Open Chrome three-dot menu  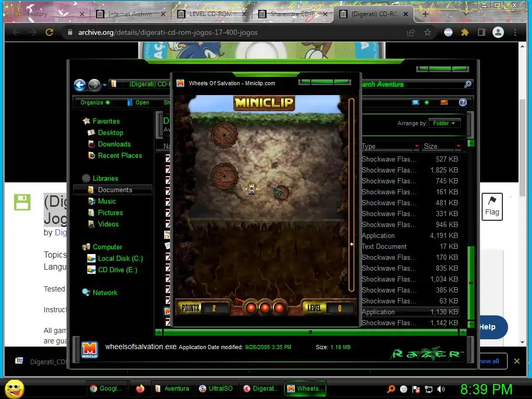click(x=515, y=32)
